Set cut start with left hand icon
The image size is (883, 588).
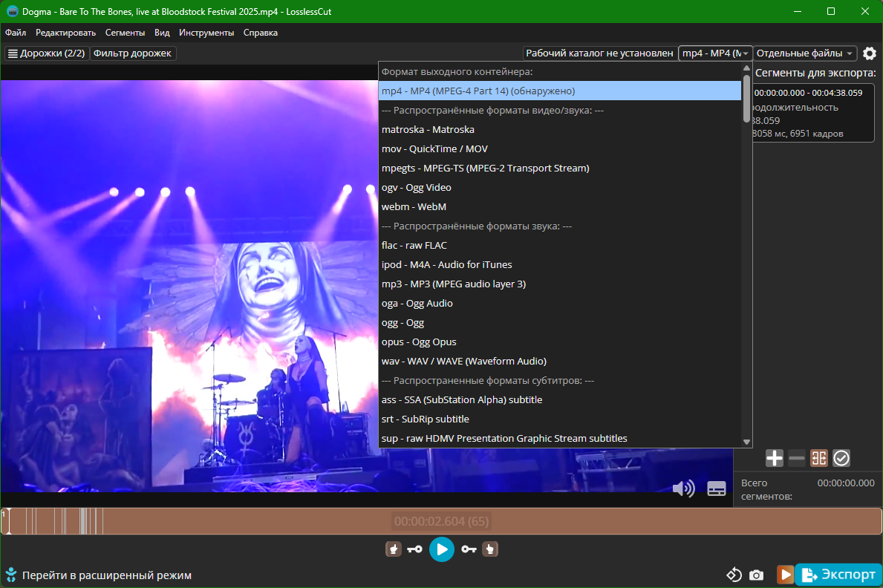(x=393, y=549)
